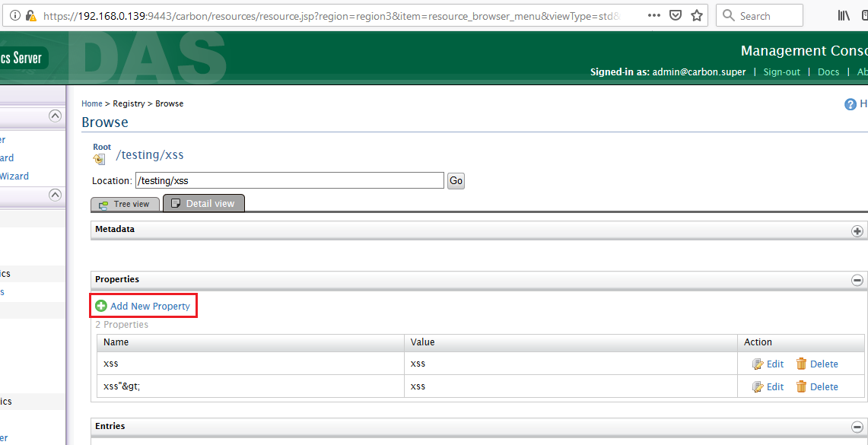Click the trash icon for xss"&gt; row
This screenshot has height=445, width=868.
click(801, 386)
